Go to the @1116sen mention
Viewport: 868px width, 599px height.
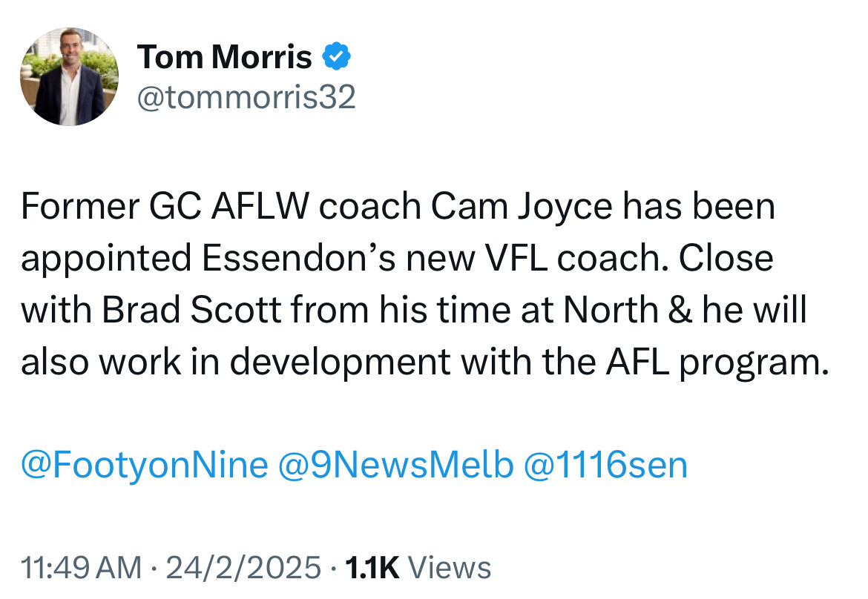point(605,465)
